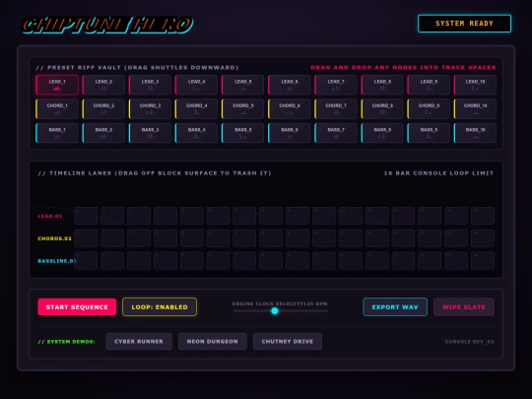Screen dimensions: 532x399
Task: Pick the CHORD_2 riff node
Action: pyautogui.click(x=103, y=109)
